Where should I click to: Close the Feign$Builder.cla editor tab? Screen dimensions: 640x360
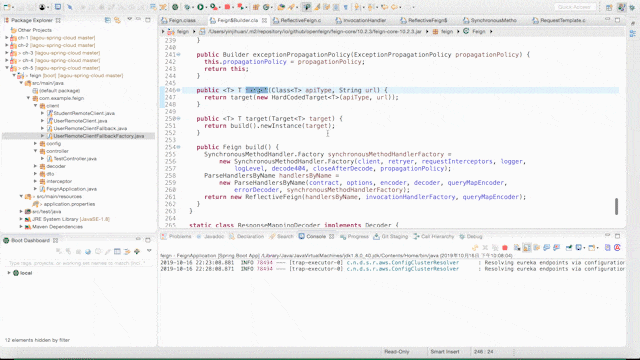[264, 20]
